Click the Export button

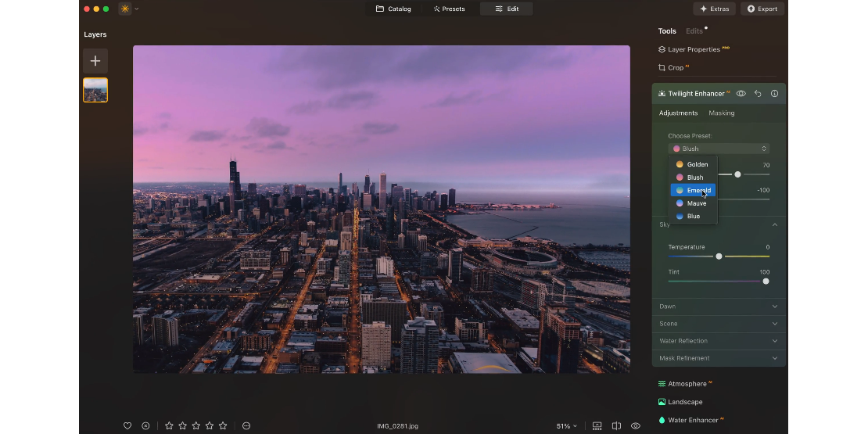click(762, 9)
